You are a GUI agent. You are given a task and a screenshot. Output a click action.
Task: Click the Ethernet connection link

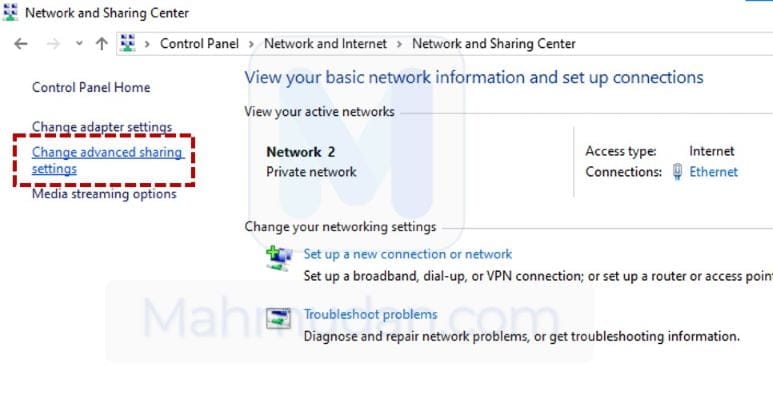click(715, 172)
